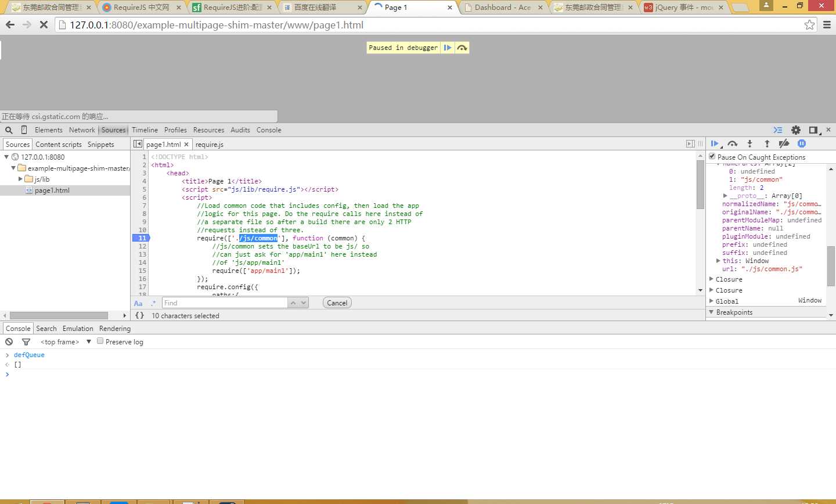Clear the console log icon
The image size is (836, 504).
(9, 342)
